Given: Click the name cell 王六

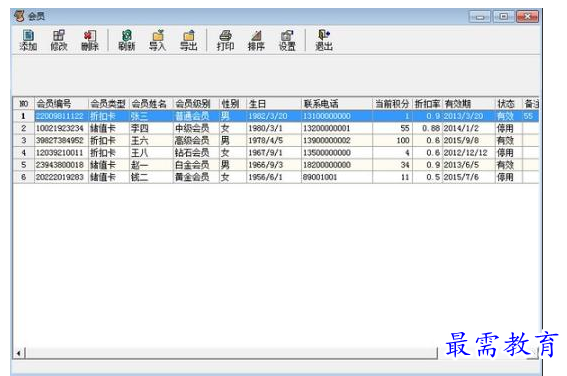Looking at the screenshot, I should 151,140.
